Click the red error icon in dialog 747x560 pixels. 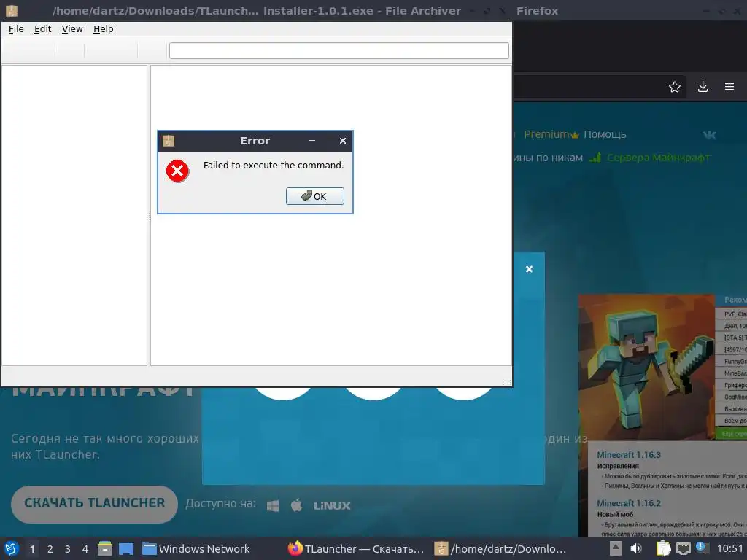177,171
